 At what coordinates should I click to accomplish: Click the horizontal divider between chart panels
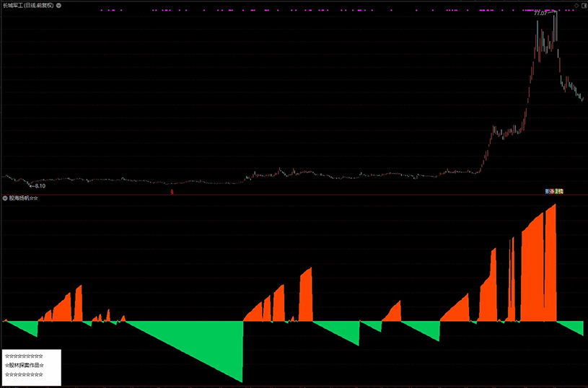click(289, 195)
